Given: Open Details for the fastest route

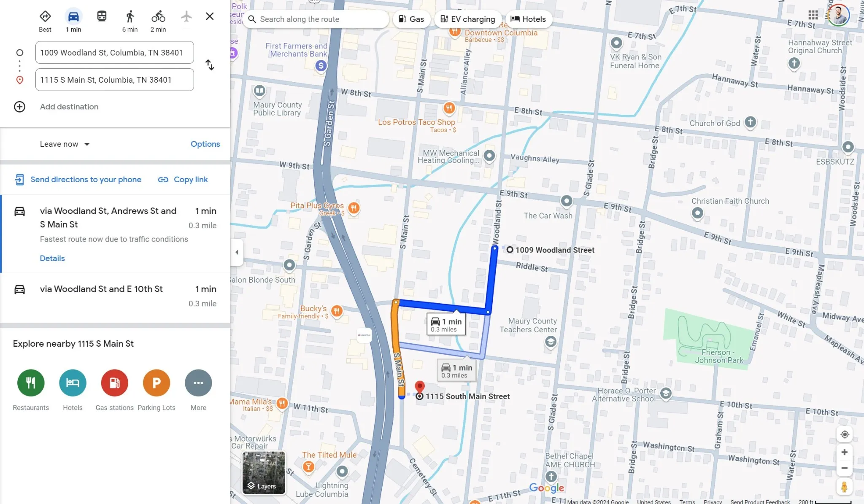Looking at the screenshot, I should tap(52, 259).
